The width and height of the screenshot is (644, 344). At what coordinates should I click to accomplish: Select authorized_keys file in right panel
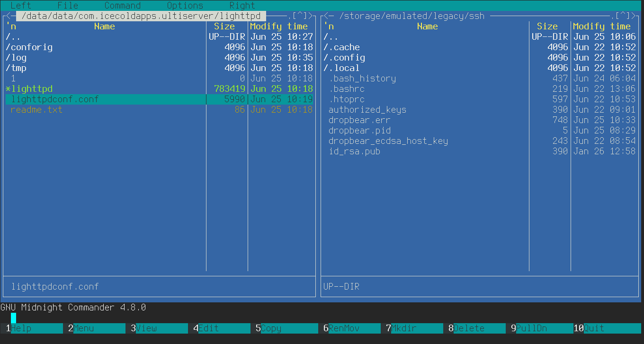pos(367,110)
